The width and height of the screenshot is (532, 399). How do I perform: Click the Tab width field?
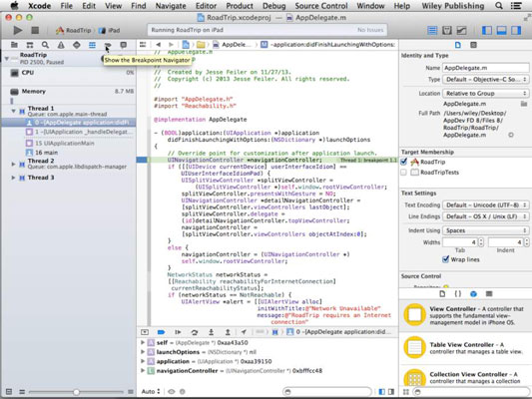click(460, 242)
